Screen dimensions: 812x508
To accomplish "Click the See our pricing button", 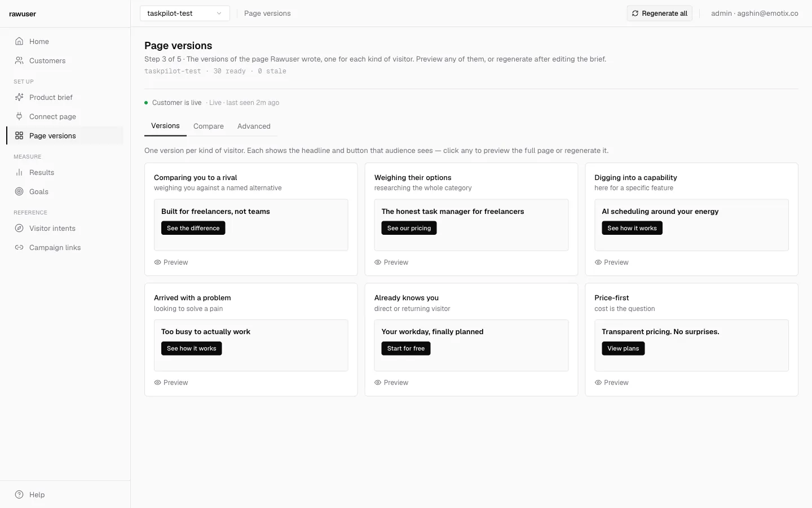I will [x=409, y=228].
